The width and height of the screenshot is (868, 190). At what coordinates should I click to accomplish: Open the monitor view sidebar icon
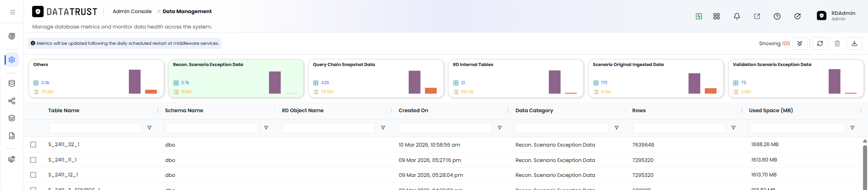12,159
